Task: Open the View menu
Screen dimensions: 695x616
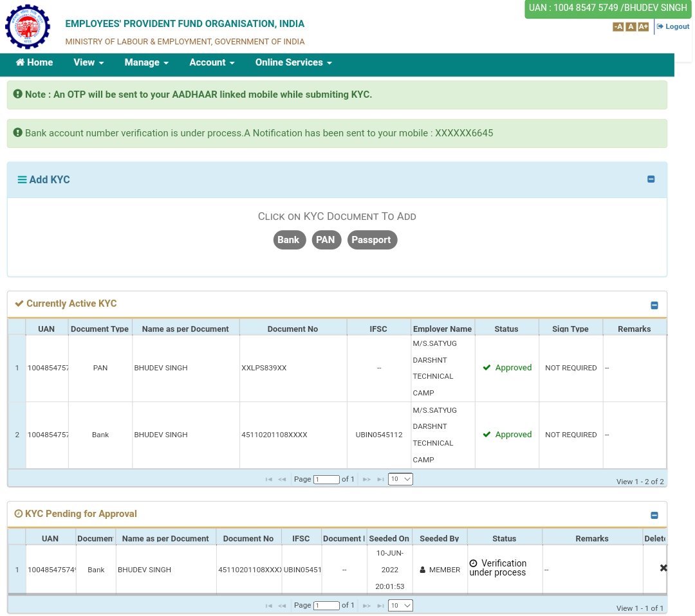Action: 89,62
